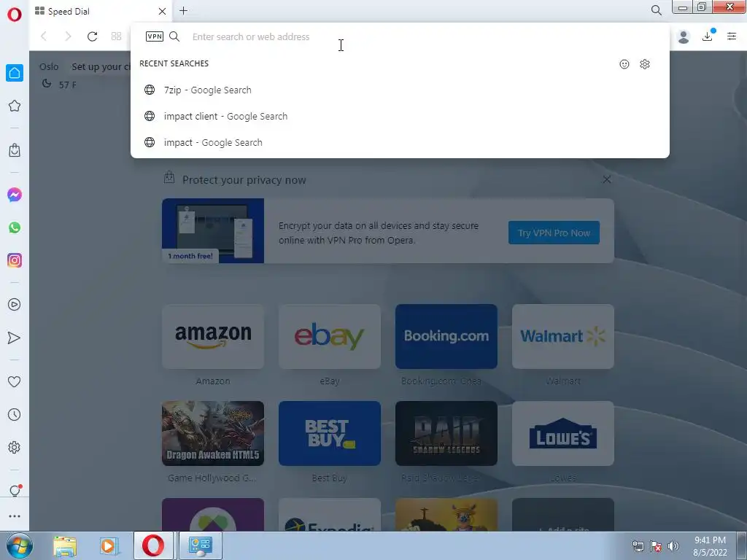Image resolution: width=747 pixels, height=560 pixels.
Task: Click the 57 F temperature reading
Action: click(x=67, y=85)
